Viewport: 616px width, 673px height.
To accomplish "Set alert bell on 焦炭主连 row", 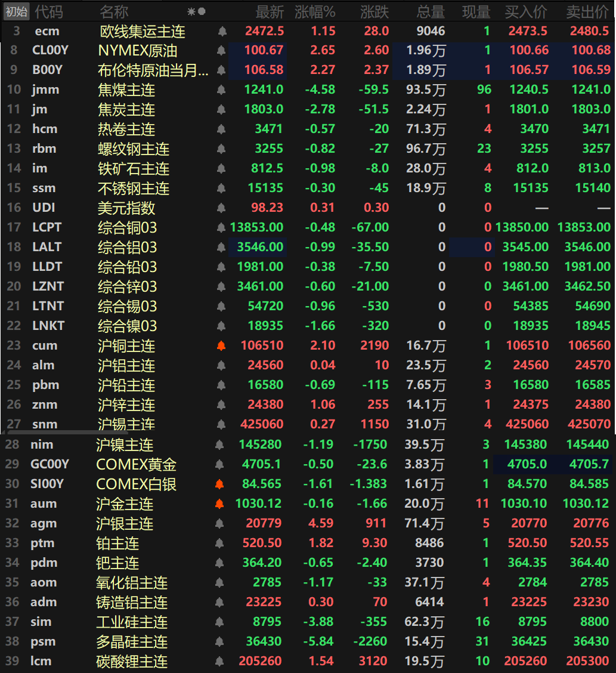I will pyautogui.click(x=221, y=109).
